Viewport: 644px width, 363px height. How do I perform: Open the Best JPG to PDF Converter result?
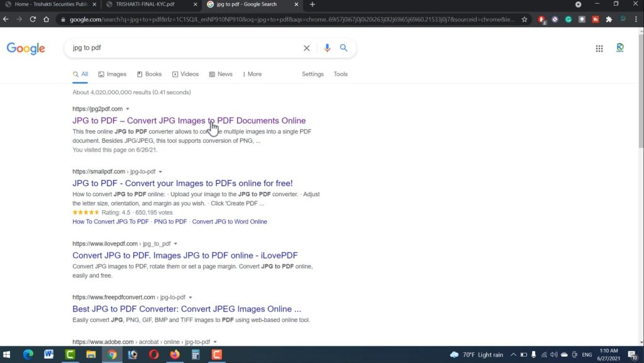point(186,309)
